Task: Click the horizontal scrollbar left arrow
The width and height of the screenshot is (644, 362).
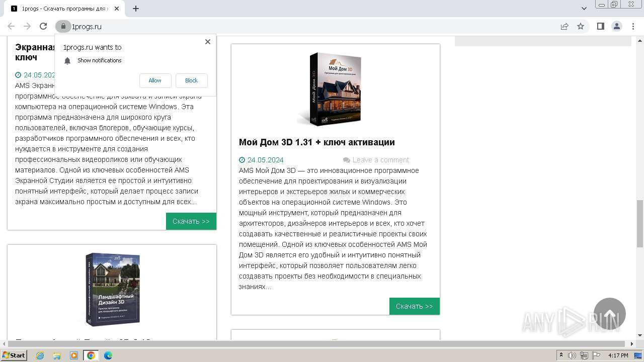Action: pyautogui.click(x=4, y=344)
